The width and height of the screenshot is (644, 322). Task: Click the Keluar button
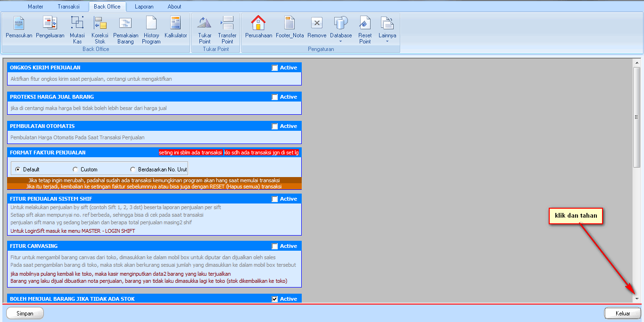click(623, 313)
